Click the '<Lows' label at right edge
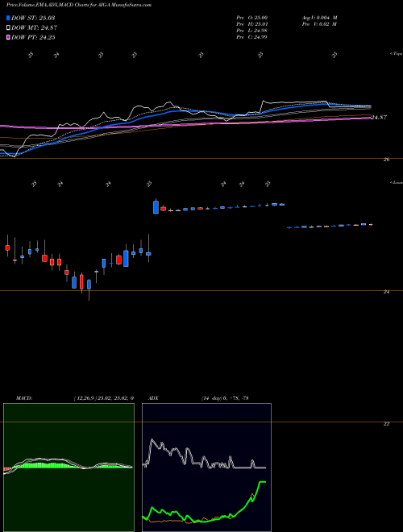Image resolution: width=403 pixels, height=532 pixels. [x=397, y=182]
